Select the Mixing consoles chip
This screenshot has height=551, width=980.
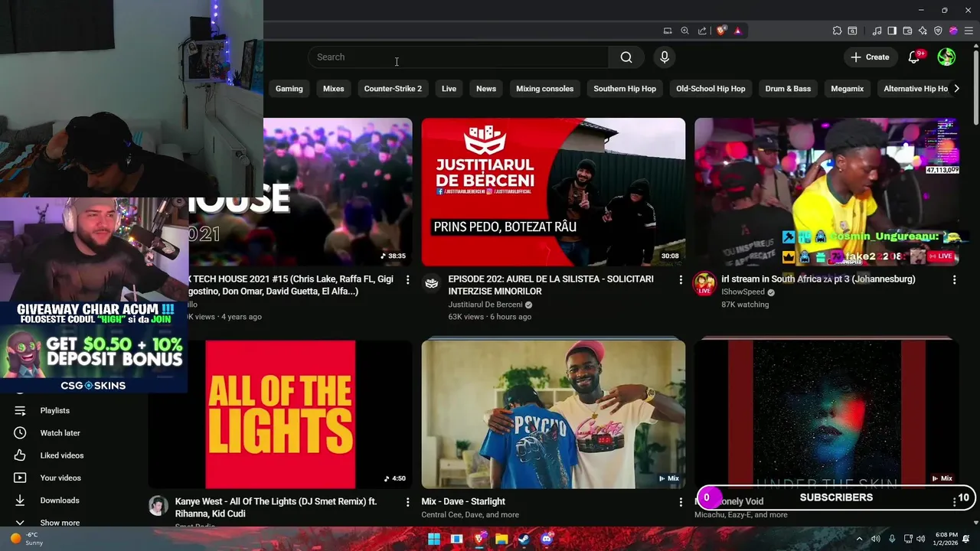pos(544,89)
